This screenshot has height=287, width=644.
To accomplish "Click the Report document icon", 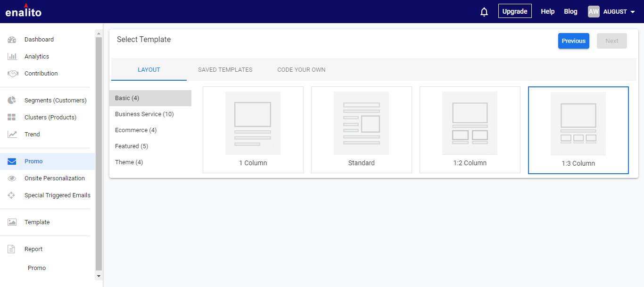I will tap(11, 249).
